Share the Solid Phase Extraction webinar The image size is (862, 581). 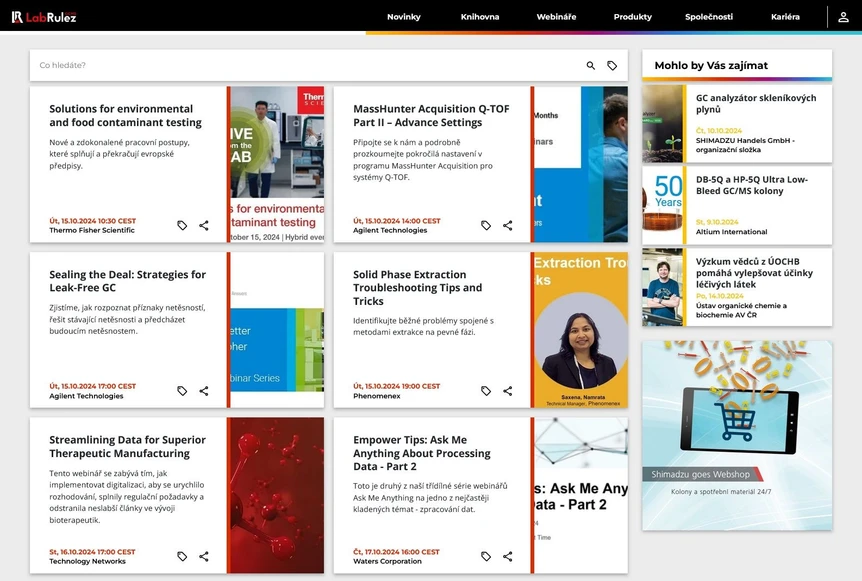click(508, 391)
